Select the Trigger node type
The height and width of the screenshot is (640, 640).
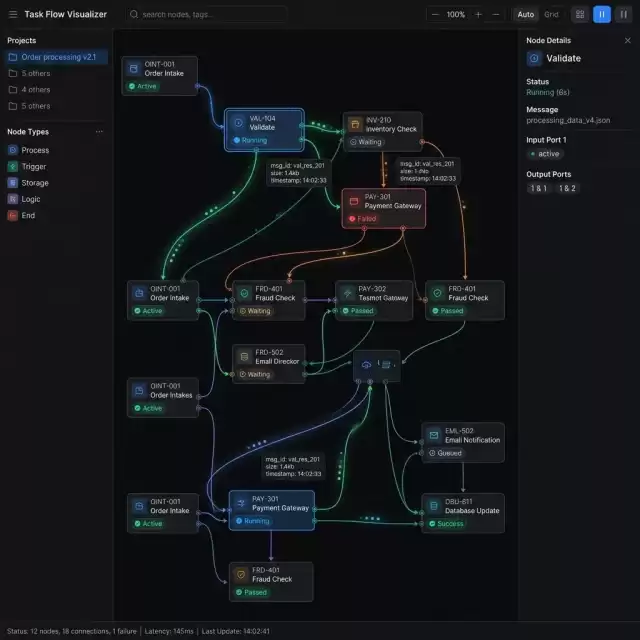[x=27, y=167]
